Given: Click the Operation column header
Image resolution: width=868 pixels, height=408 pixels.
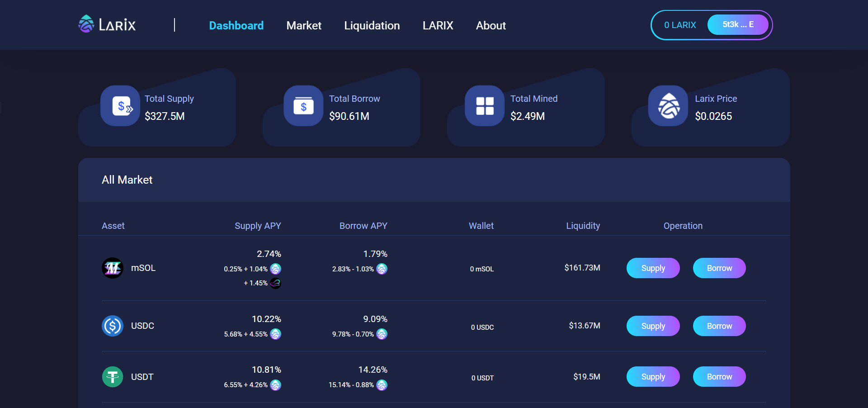Looking at the screenshot, I should 683,226.
